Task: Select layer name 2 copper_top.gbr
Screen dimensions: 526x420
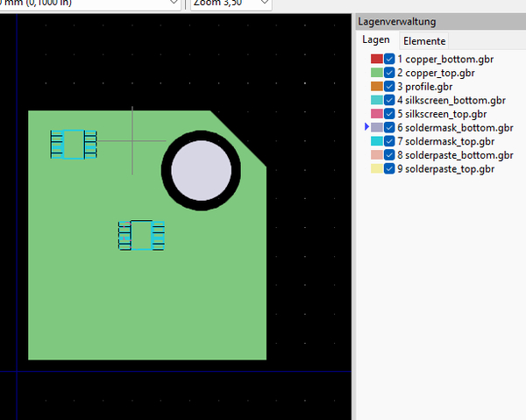Action: point(436,73)
